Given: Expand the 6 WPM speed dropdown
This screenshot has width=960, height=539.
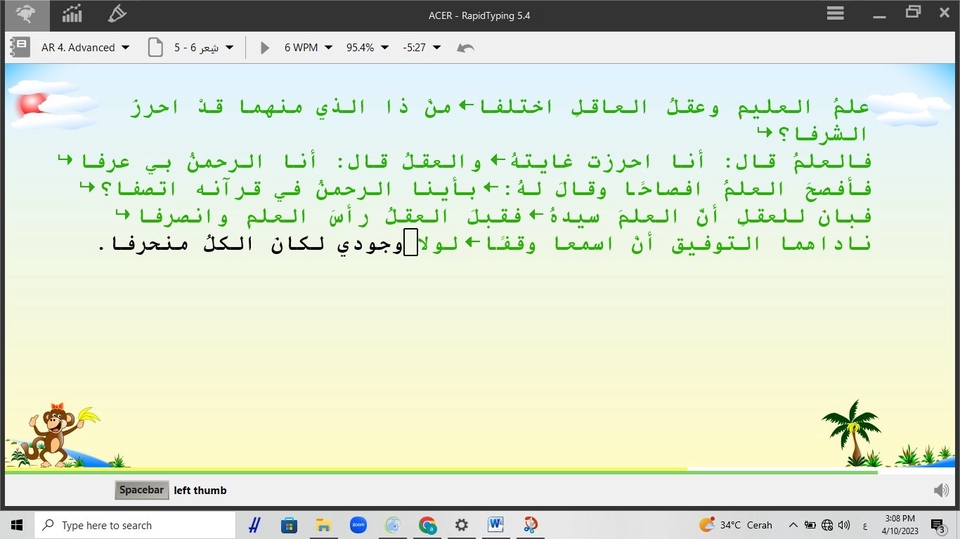Looking at the screenshot, I should coord(308,47).
